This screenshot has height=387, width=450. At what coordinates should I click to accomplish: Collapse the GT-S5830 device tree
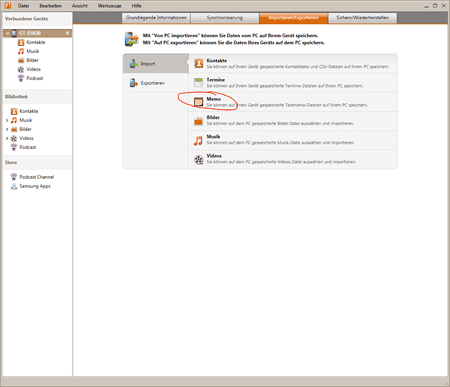click(x=7, y=33)
